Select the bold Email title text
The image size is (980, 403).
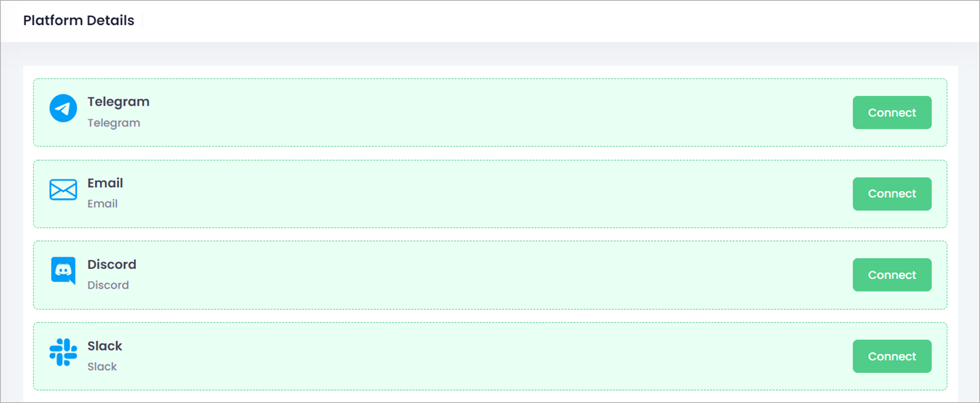click(105, 183)
